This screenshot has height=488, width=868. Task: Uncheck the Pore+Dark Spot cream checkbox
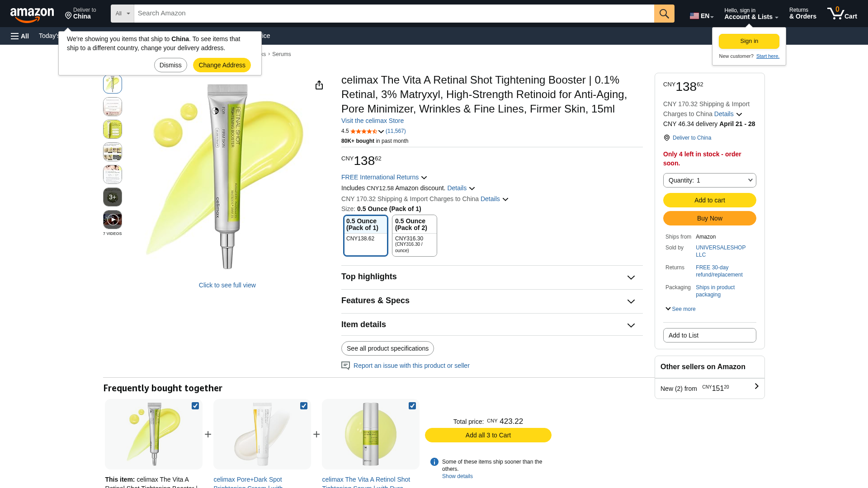pos(304,406)
